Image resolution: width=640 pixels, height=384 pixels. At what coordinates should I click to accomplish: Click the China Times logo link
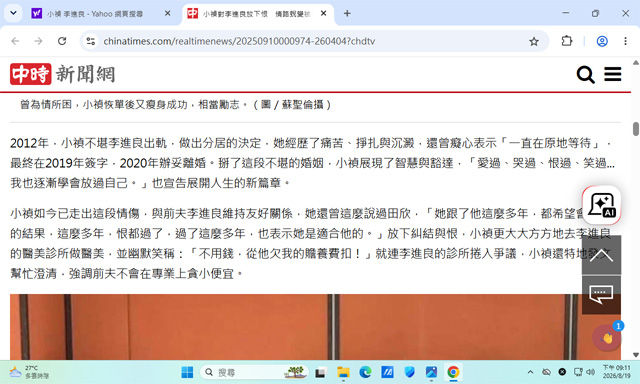click(x=62, y=74)
